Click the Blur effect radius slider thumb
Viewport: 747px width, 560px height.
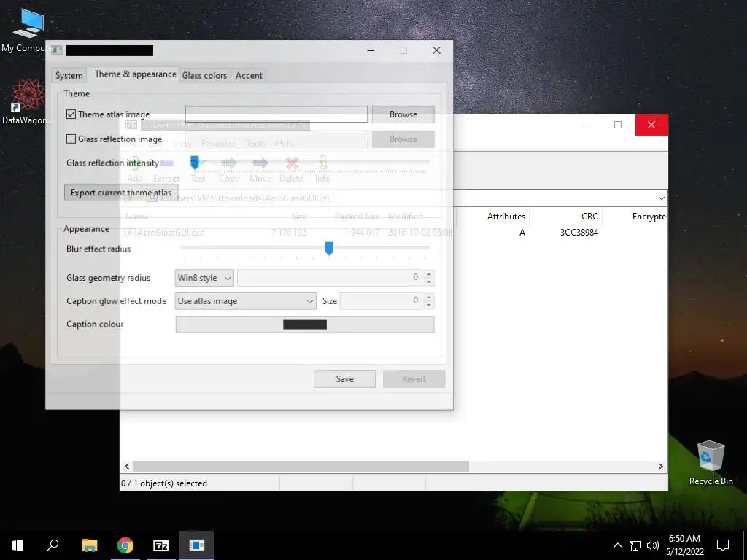click(329, 248)
